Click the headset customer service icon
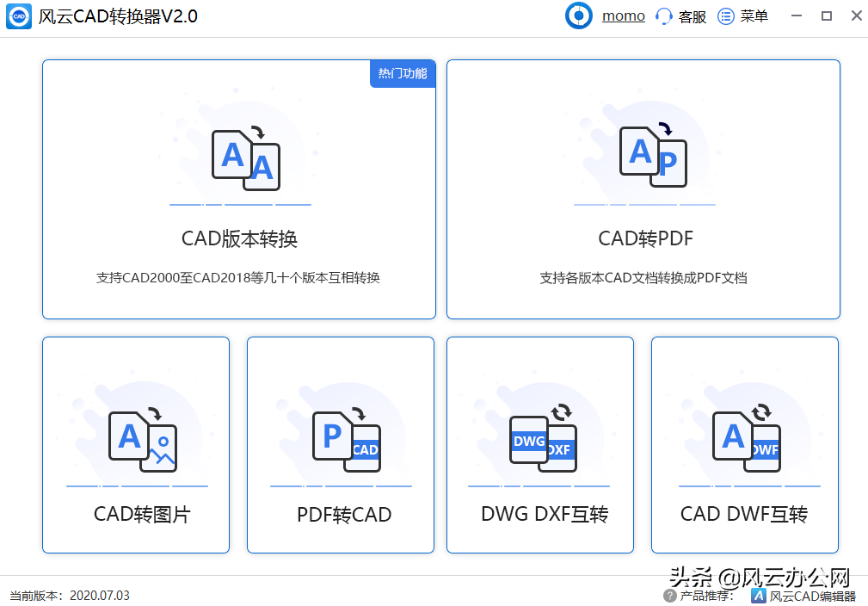 [x=663, y=16]
